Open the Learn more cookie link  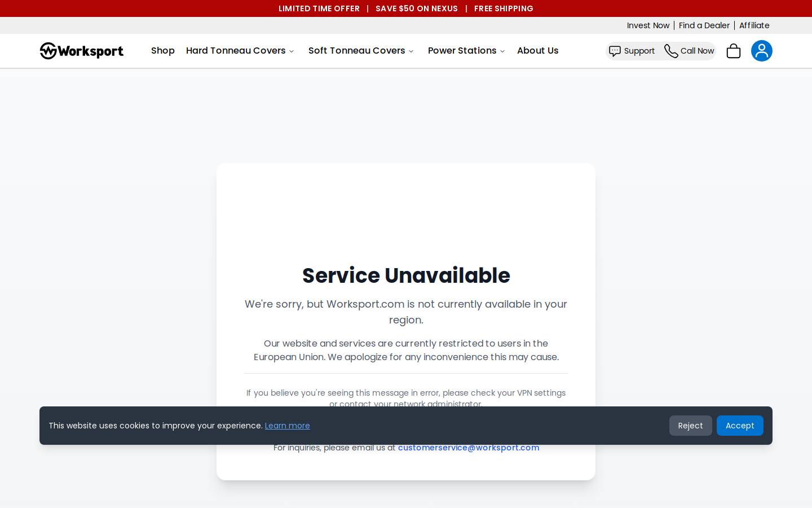click(x=288, y=426)
